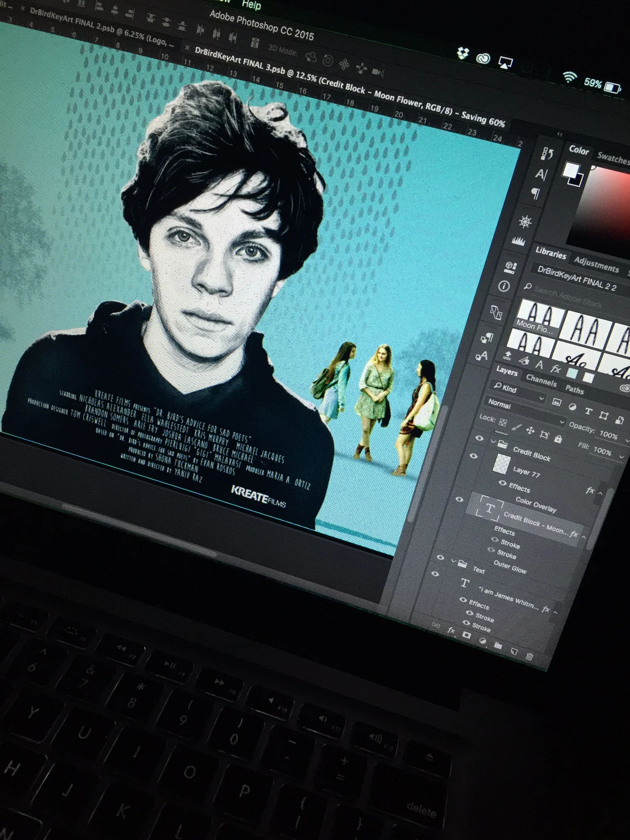The height and width of the screenshot is (840, 630).
Task: Open the Paragraph Styles panel icon
Action: pyautogui.click(x=487, y=338)
